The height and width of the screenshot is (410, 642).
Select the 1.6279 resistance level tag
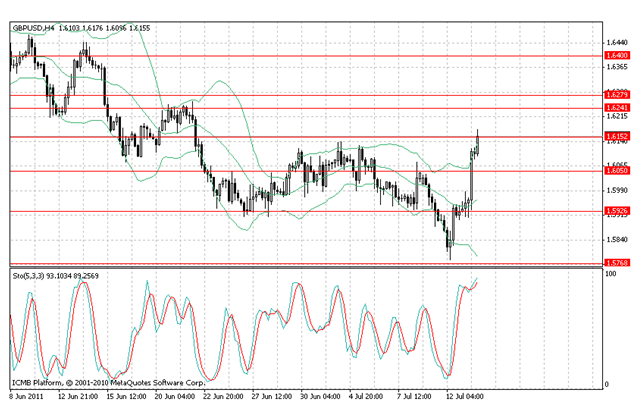tap(616, 95)
